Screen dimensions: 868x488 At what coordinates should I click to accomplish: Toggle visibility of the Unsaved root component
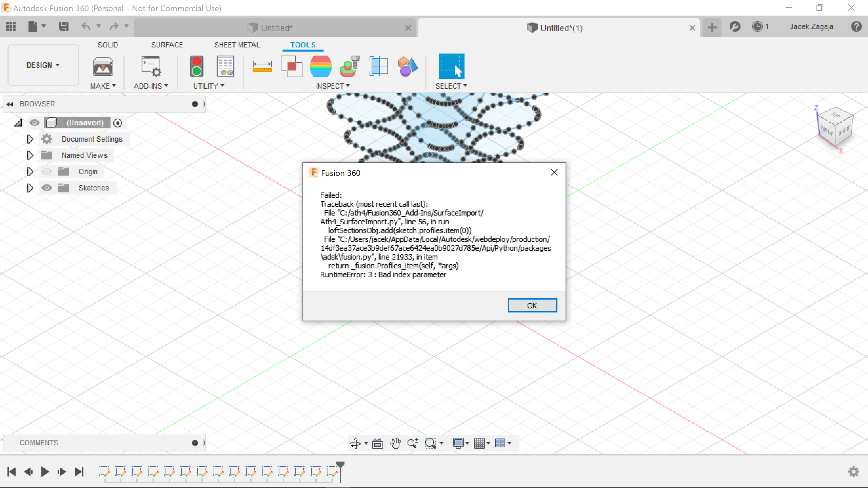(34, 123)
